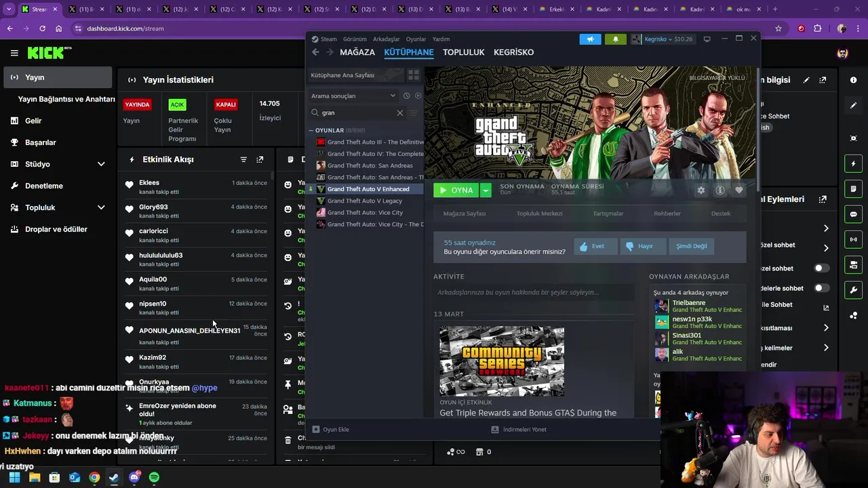This screenshot has width=868, height=488.
Task: Toggle the camera widget in right sidebar
Action: coord(853,264)
